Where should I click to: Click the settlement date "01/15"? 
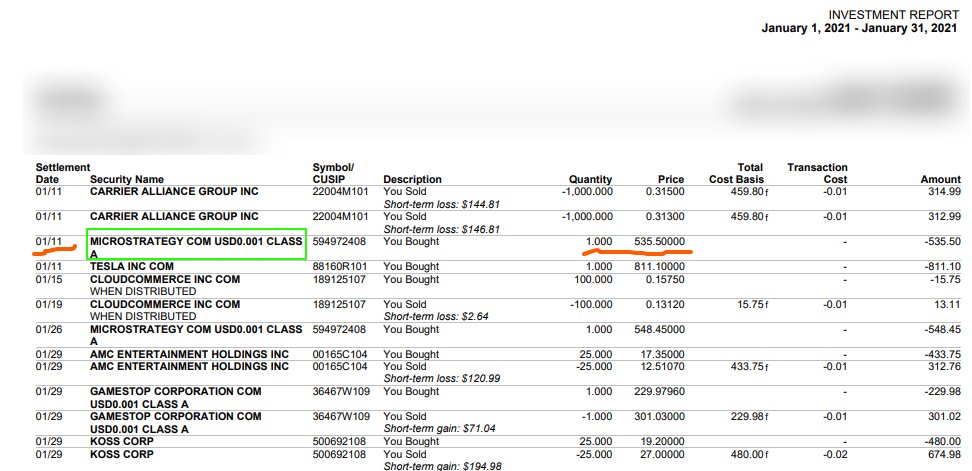coord(47,280)
